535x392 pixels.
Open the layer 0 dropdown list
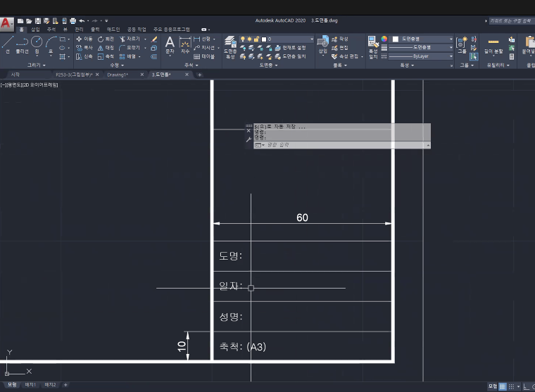click(x=312, y=39)
